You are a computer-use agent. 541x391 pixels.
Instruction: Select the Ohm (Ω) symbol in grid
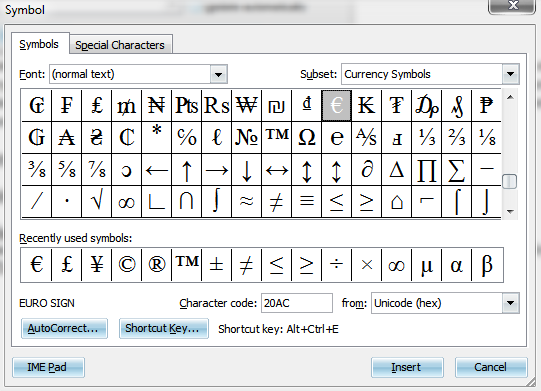point(306,137)
